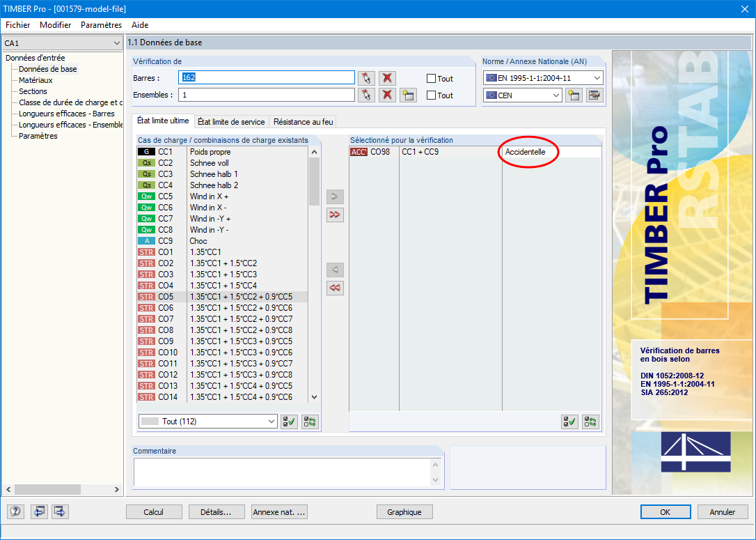The image size is (756, 540).
Task: Close the TIMBER Pro window
Action: tap(744, 9)
